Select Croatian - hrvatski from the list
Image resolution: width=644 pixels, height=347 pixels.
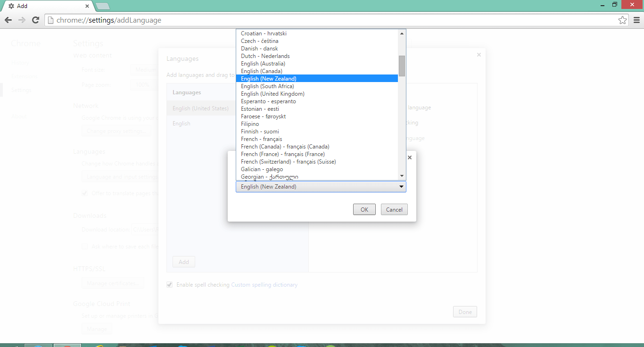(x=317, y=33)
